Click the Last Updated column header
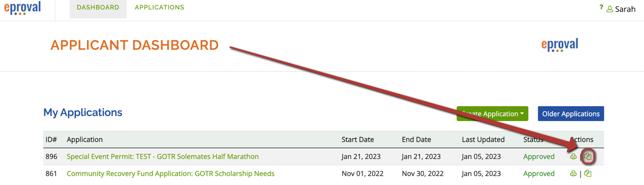 pyautogui.click(x=483, y=140)
